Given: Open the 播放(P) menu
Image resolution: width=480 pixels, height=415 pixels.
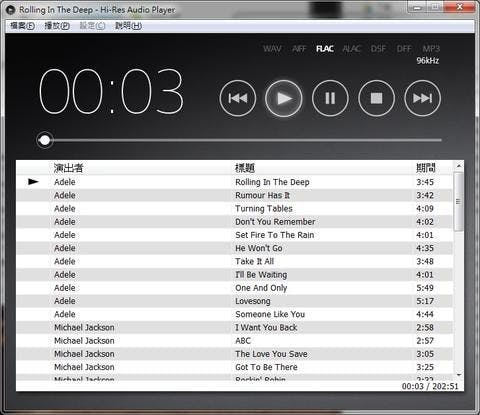Looking at the screenshot, I should (57, 26).
